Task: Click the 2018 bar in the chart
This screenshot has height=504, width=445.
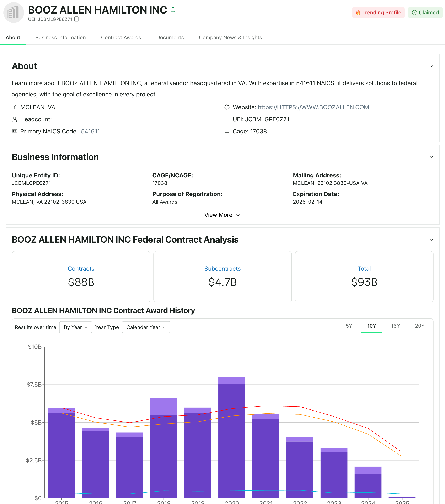Action: pos(164,448)
